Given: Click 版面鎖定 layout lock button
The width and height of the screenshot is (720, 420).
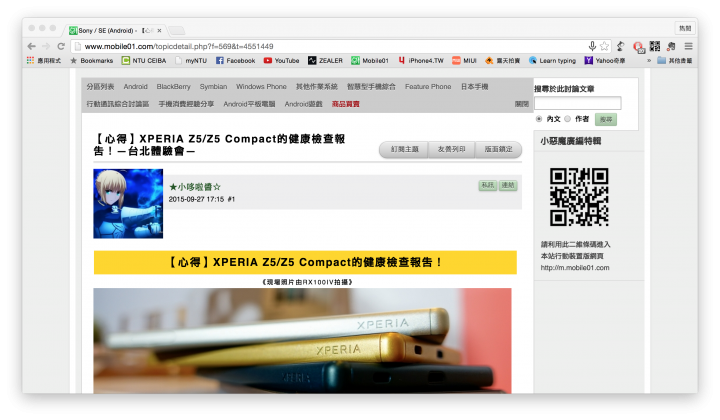Looking at the screenshot, I should 498,149.
